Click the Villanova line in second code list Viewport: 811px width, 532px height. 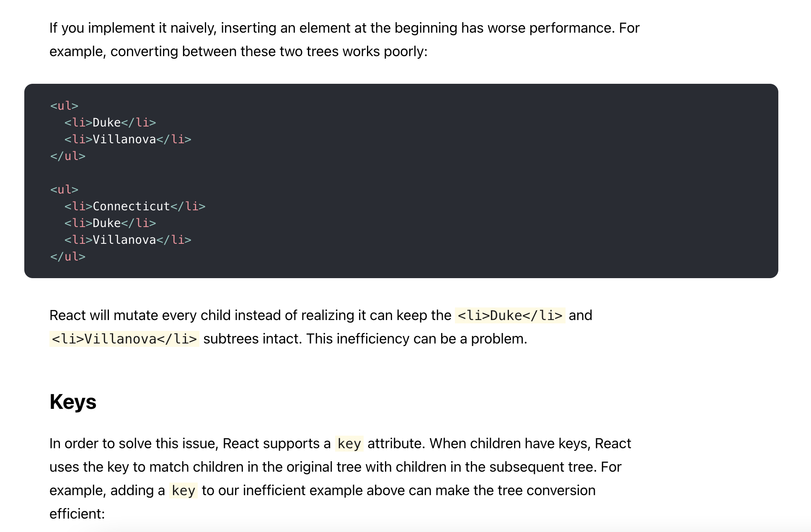coord(128,240)
